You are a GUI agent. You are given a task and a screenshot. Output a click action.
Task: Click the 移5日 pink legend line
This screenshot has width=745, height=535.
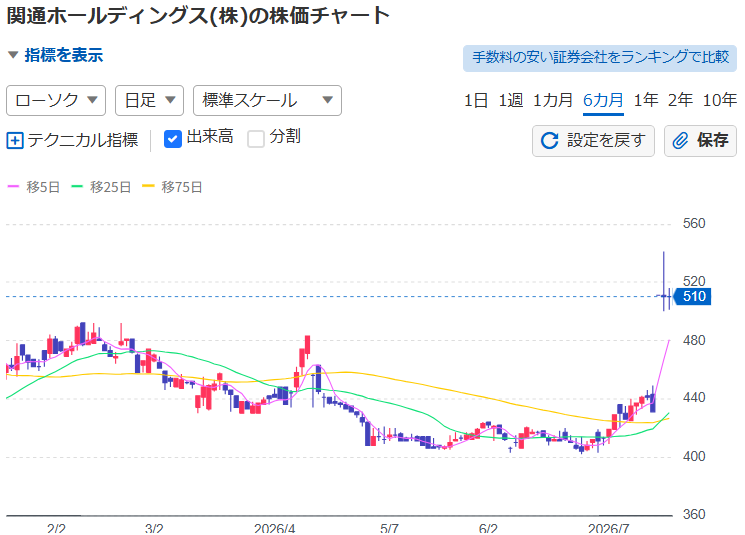(13, 187)
